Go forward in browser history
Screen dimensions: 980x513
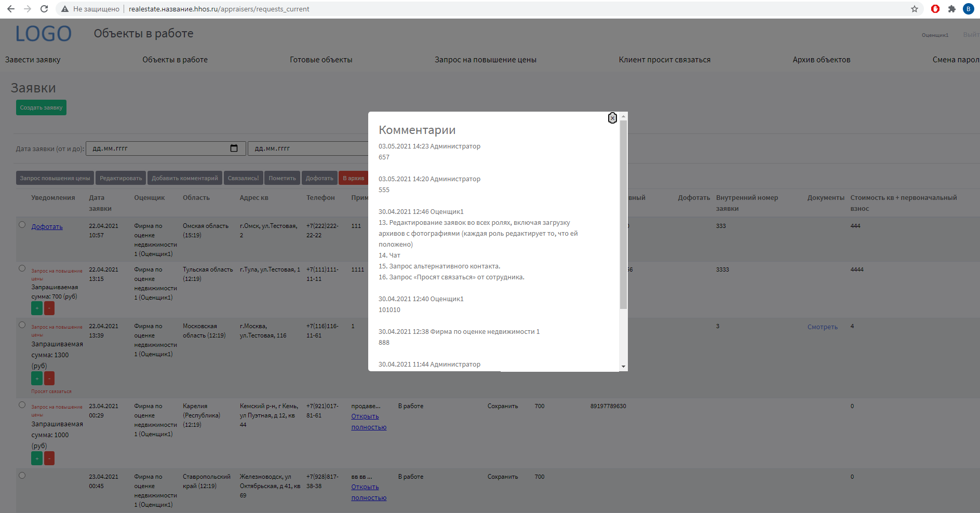tap(28, 9)
